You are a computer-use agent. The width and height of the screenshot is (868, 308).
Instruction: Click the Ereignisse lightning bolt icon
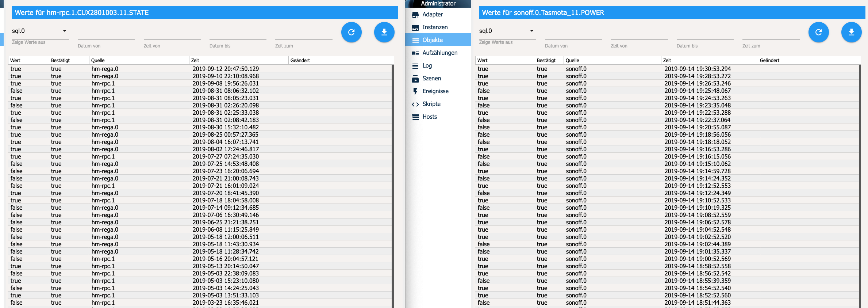(415, 91)
